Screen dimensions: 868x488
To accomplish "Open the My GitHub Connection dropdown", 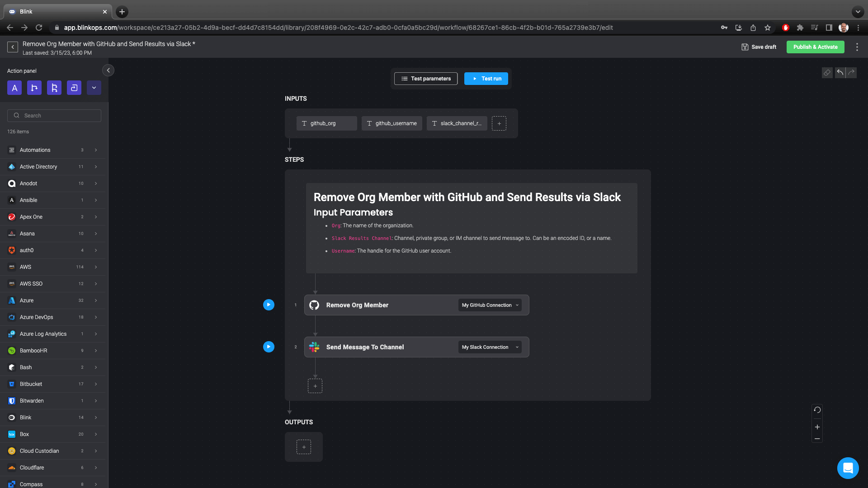I will click(490, 305).
